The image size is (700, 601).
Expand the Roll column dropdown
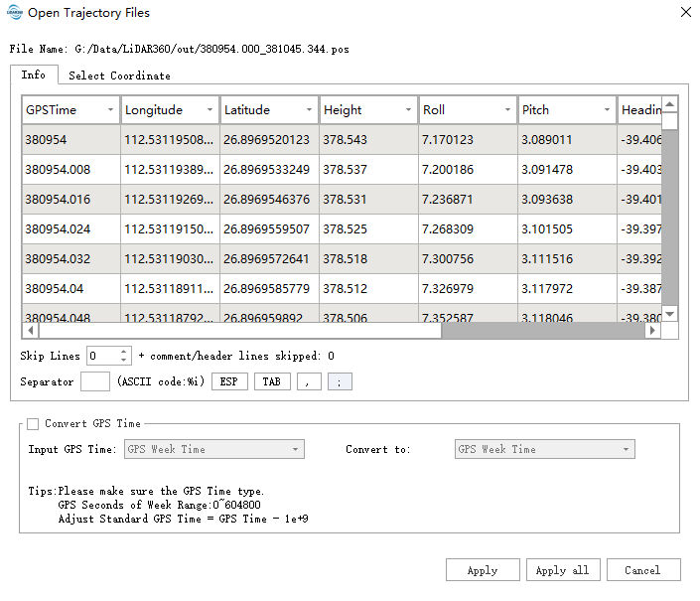(507, 110)
